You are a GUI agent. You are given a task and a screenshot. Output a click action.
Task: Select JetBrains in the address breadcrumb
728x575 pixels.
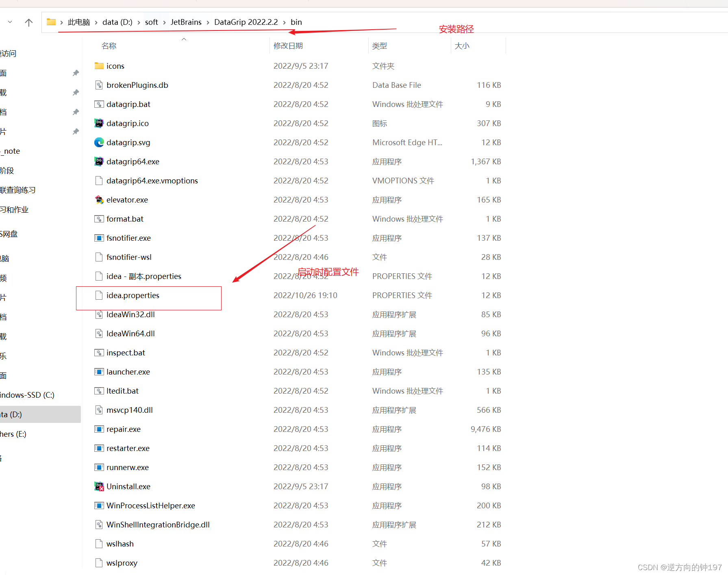pyautogui.click(x=186, y=22)
